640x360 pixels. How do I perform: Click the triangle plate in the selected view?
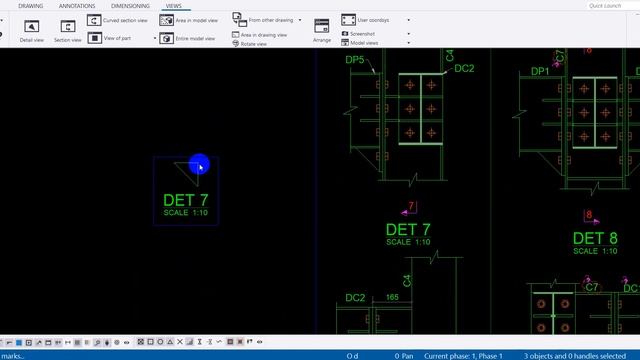pyautogui.click(x=190, y=171)
